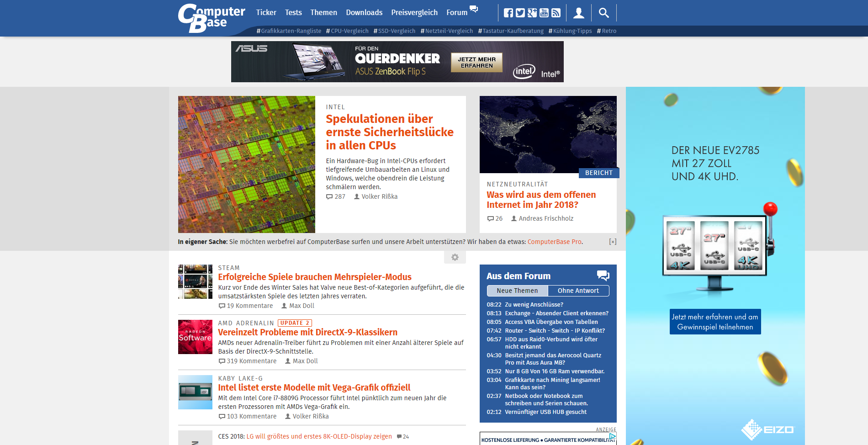The image size is (868, 445).
Task: Open the Ticker menu item
Action: (266, 12)
